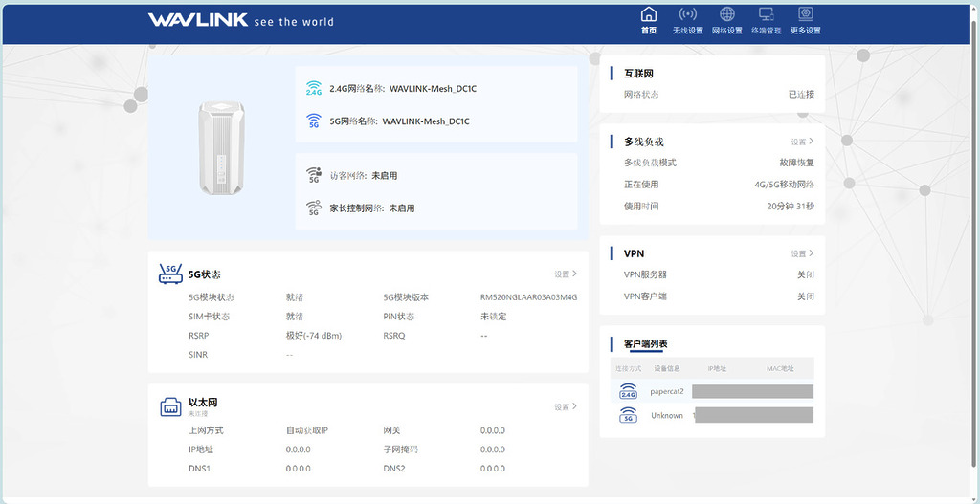This screenshot has height=504, width=980.
Task: Click 家长控制网络 未启用 status
Action: click(402, 208)
